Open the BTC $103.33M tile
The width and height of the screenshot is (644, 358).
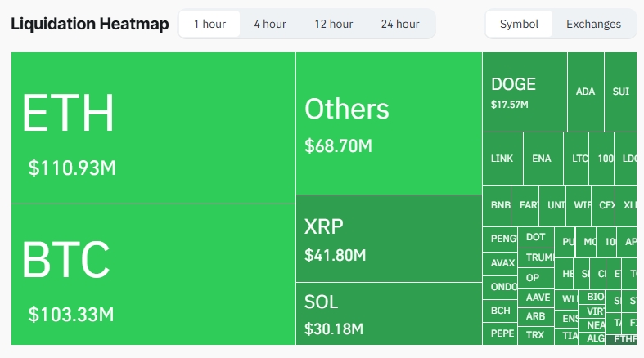click(x=153, y=274)
